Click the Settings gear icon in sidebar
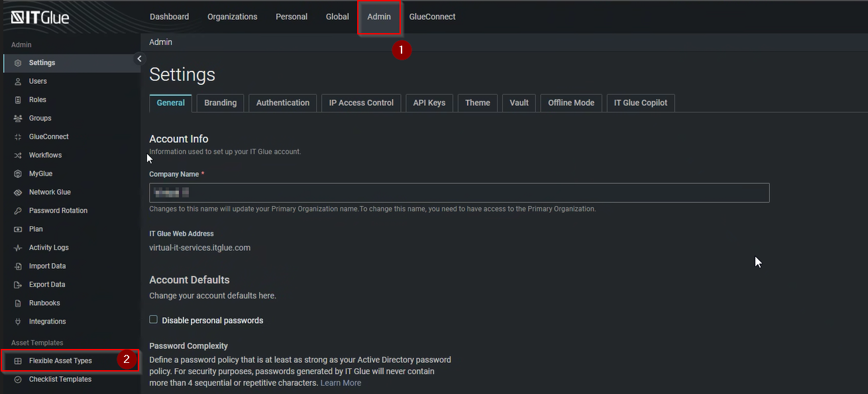This screenshot has height=394, width=868. 18,63
